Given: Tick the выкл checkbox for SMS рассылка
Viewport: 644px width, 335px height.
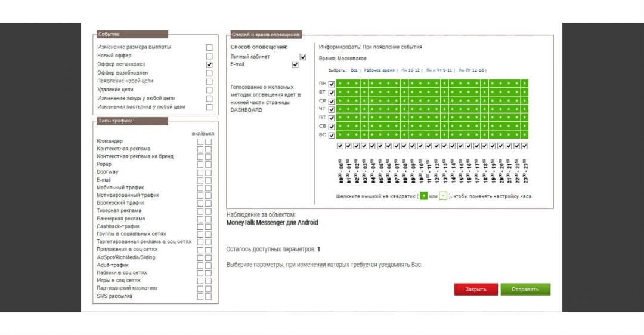Looking at the screenshot, I should [208, 296].
